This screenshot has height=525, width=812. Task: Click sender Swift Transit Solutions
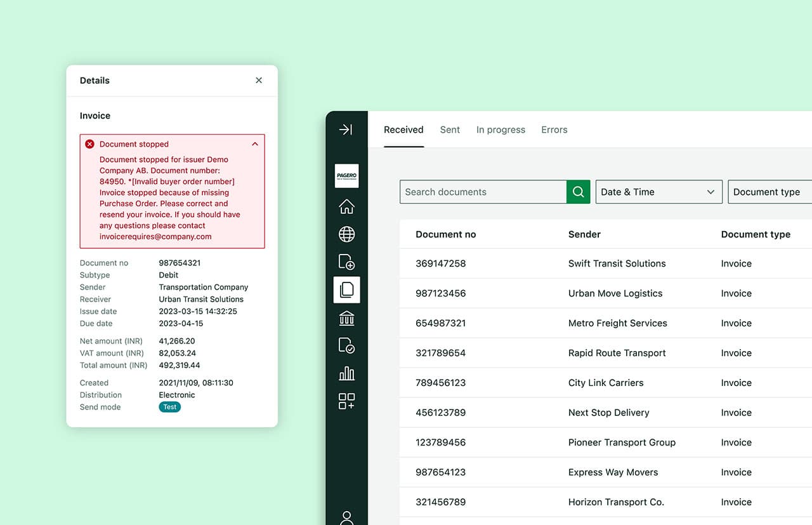[x=617, y=263]
